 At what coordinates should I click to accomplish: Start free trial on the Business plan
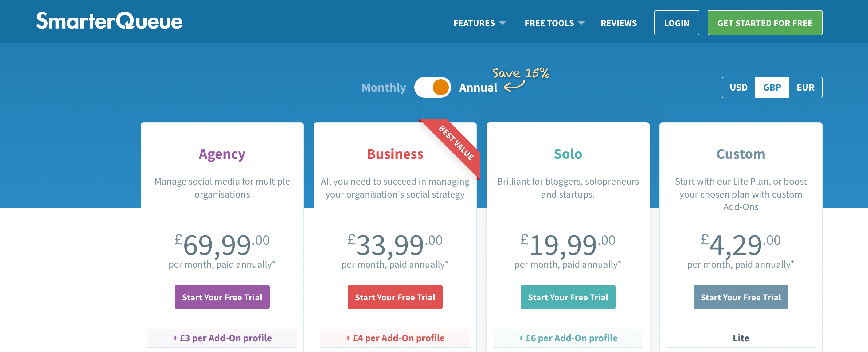pos(395,297)
